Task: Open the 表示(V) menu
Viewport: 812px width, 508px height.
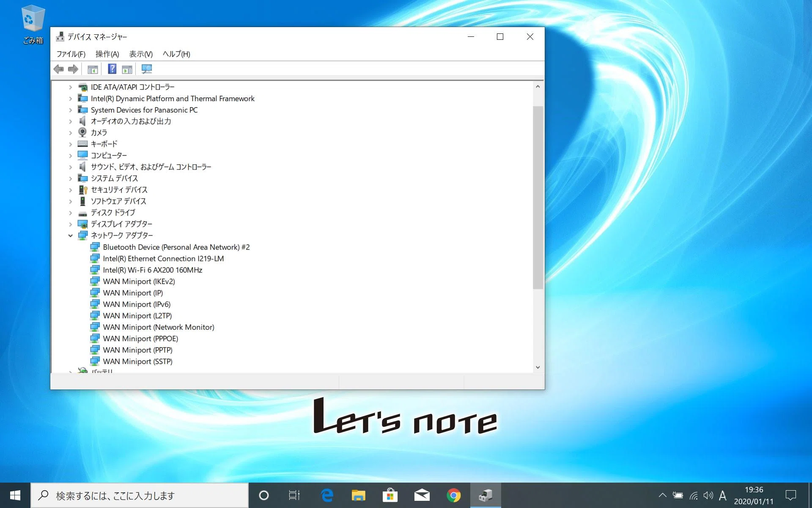Action: tap(141, 54)
